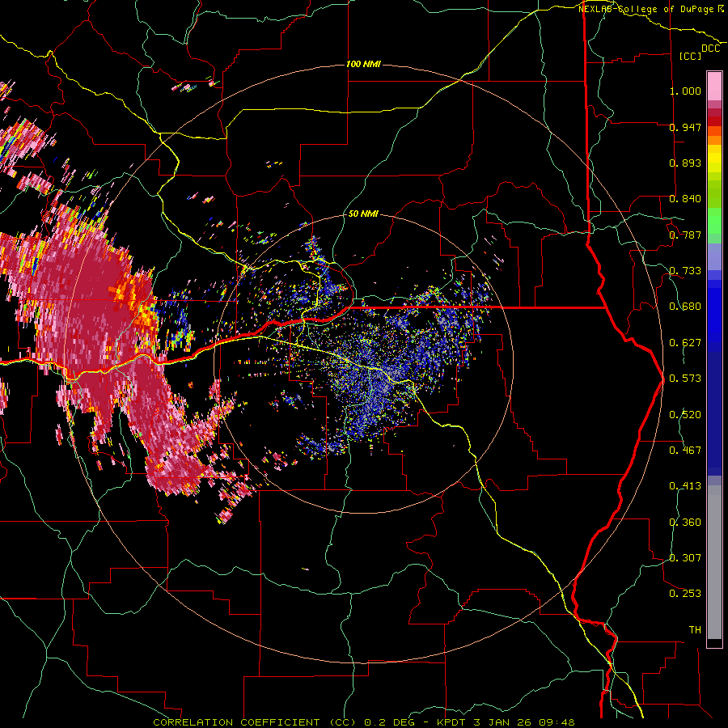
Task: Click the 09:48 timestamp
Action: pos(557,722)
